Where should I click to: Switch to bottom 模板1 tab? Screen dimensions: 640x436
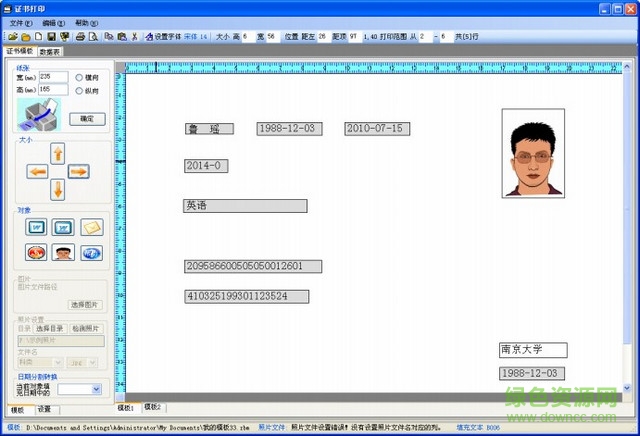(126, 407)
